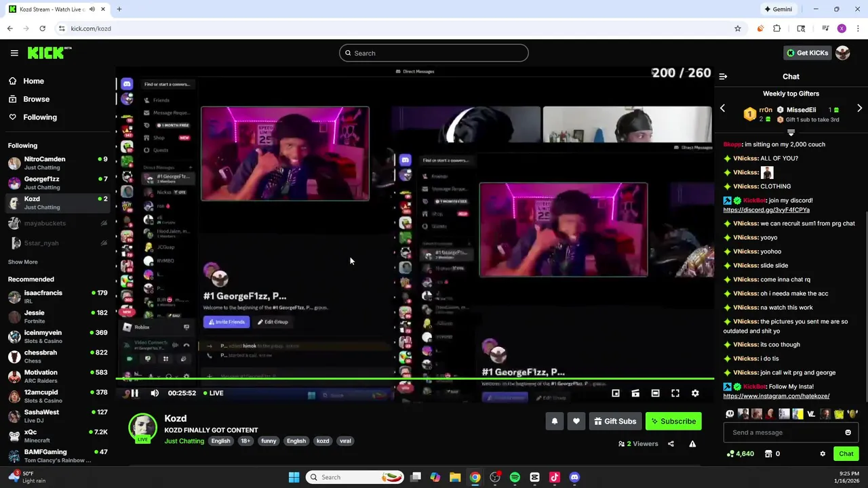868x488 pixels.
Task: Enter fullscreen video mode
Action: (675, 393)
